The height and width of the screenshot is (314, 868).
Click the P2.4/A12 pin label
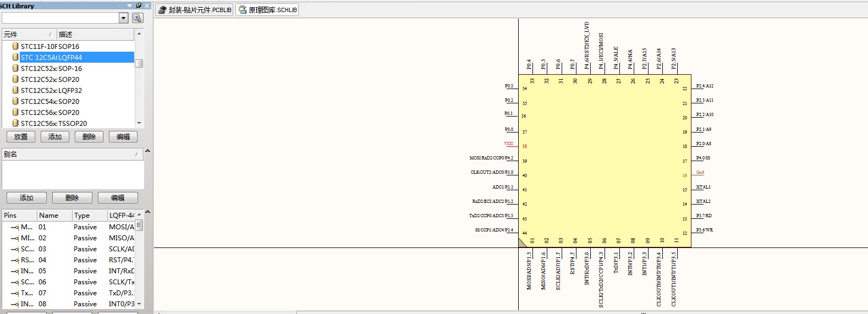click(705, 86)
